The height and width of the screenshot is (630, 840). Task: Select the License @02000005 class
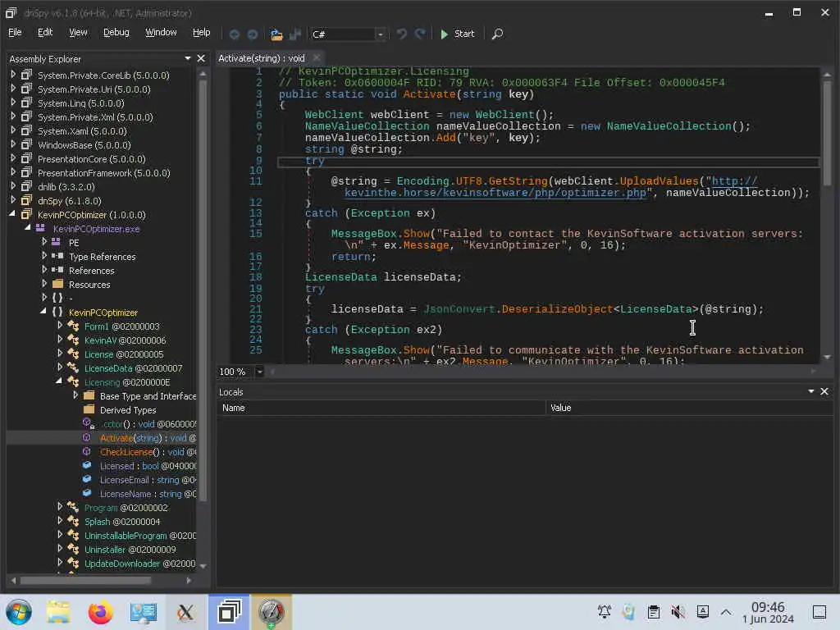[124, 354]
